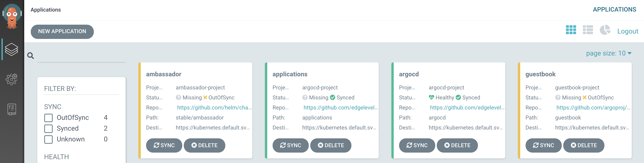
Task: Enable the OutOfSync filter checkbox
Action: pyautogui.click(x=48, y=118)
